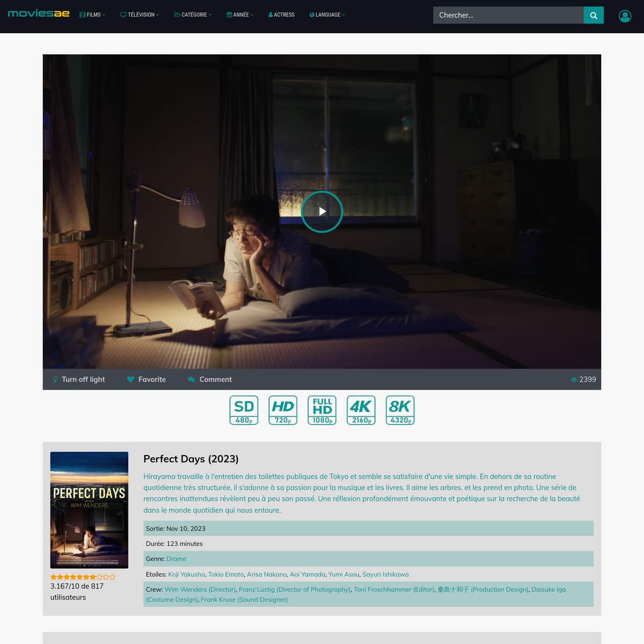644x644 pixels.
Task: Open Arisa Nakano actor link
Action: coord(267,574)
